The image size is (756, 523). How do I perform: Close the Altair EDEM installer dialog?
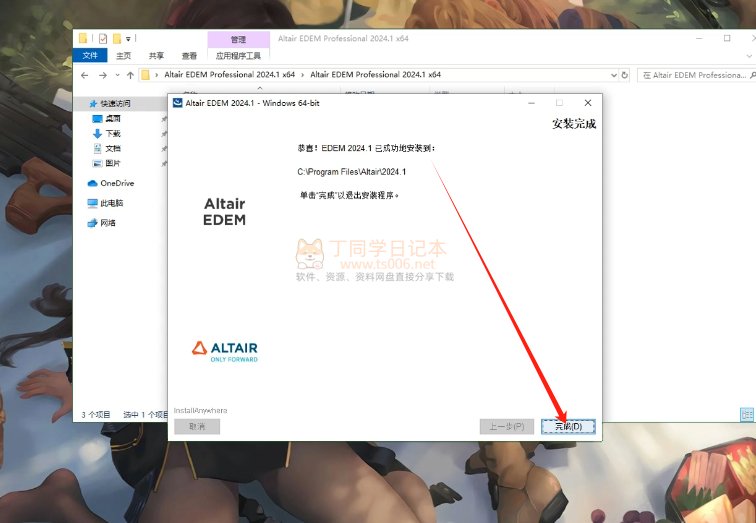point(588,103)
